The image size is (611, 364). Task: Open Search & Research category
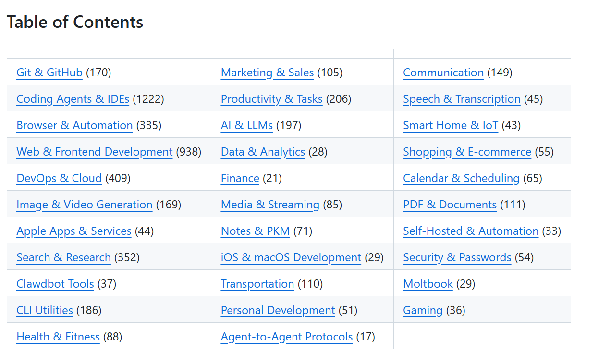tap(64, 257)
